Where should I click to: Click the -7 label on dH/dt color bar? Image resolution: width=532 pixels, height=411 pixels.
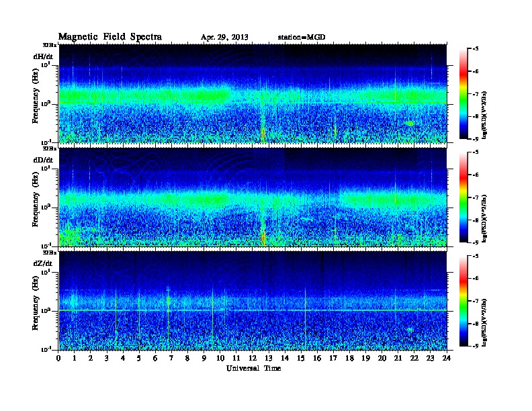click(x=476, y=94)
